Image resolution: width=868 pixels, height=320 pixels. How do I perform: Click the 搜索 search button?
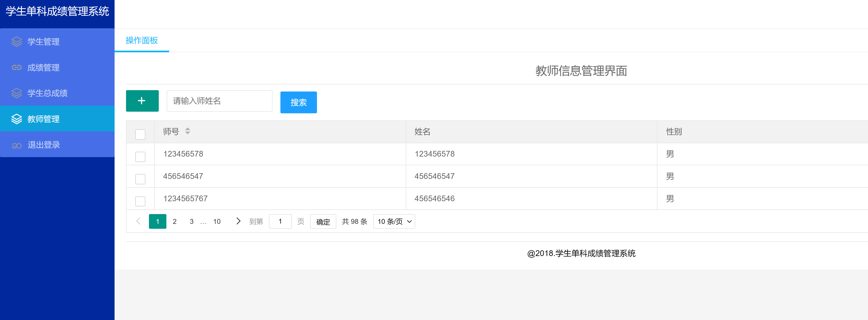click(x=298, y=102)
